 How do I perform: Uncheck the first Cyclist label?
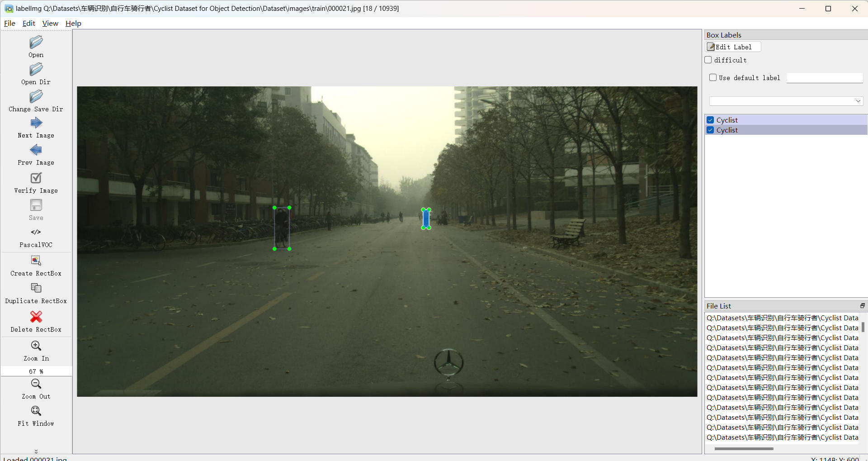click(711, 120)
